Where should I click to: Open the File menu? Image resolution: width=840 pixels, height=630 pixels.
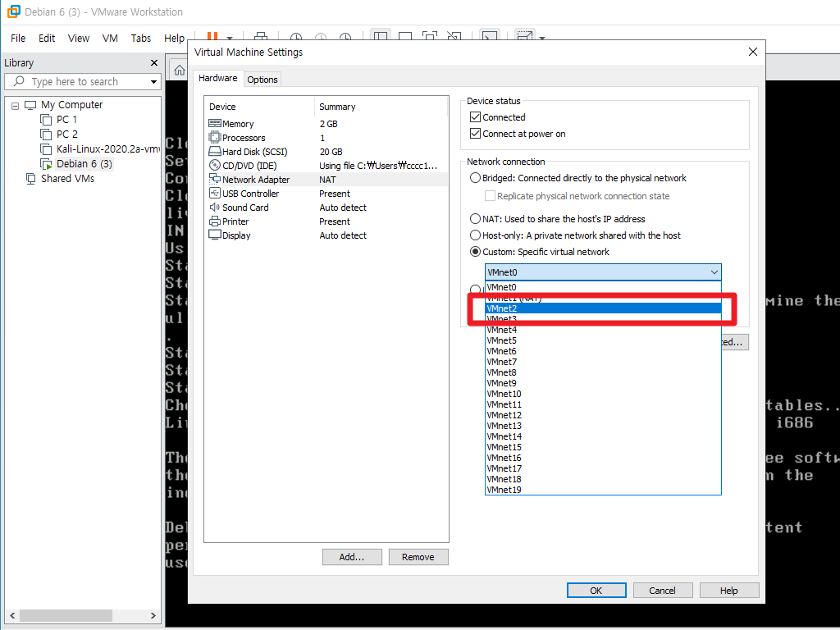[x=18, y=38]
